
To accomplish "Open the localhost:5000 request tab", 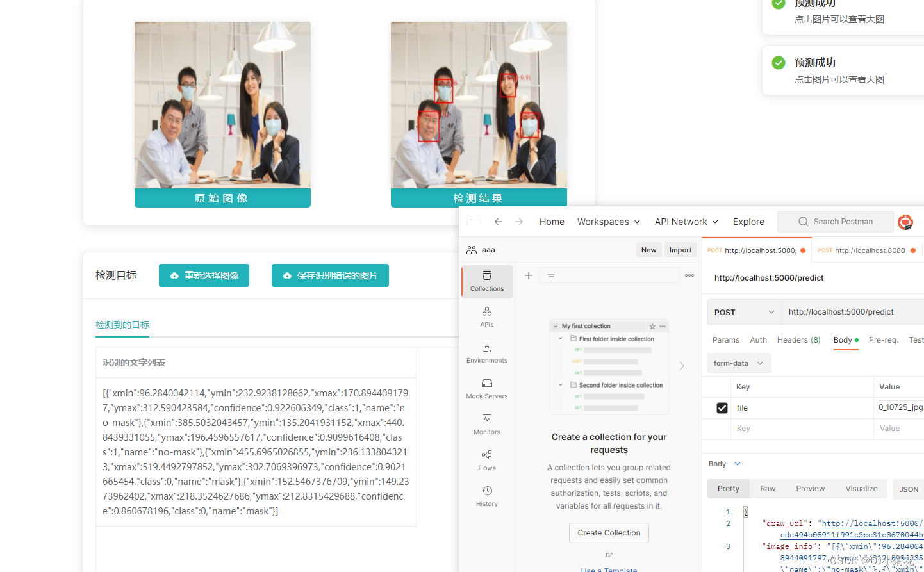I will 757,250.
